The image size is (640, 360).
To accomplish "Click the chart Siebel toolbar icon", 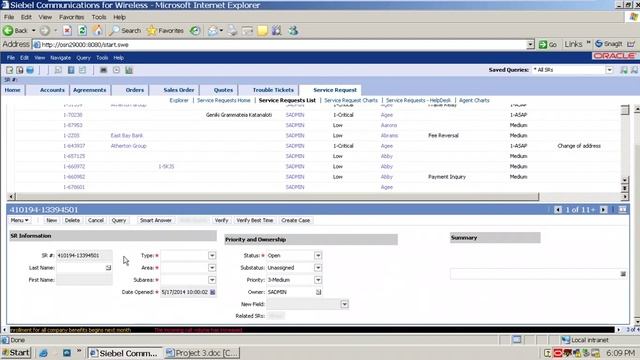I will 129,70.
